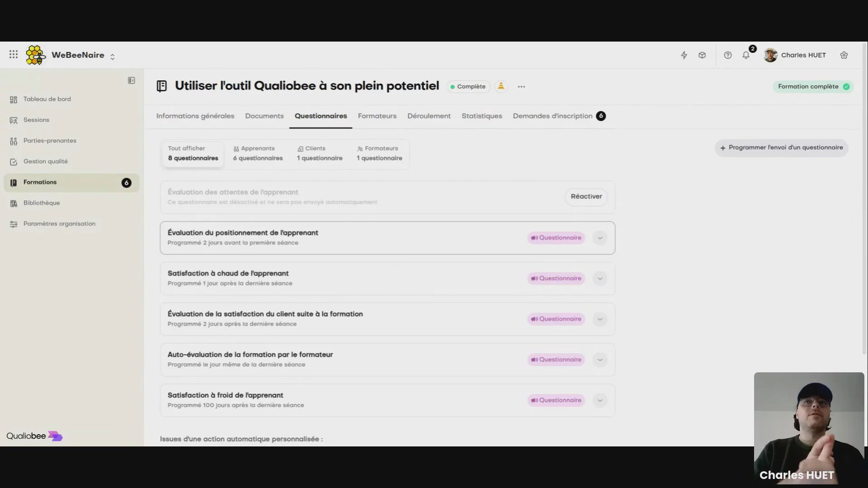This screenshot has width=868, height=488.
Task: Select Tout afficher 8 questionnaires filter
Action: point(193,154)
